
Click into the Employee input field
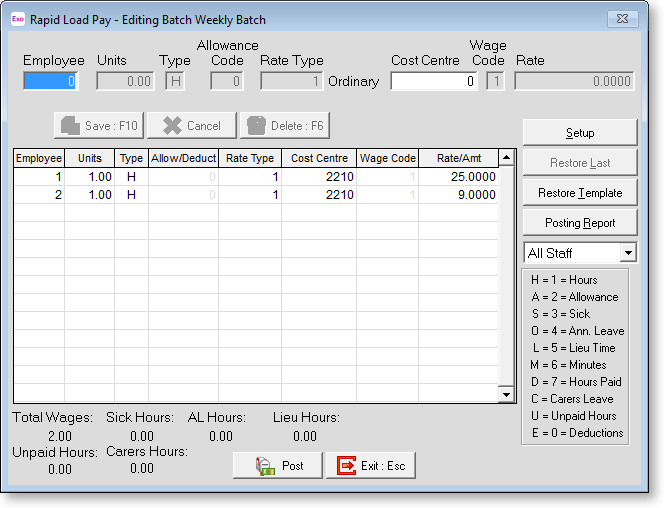point(49,82)
